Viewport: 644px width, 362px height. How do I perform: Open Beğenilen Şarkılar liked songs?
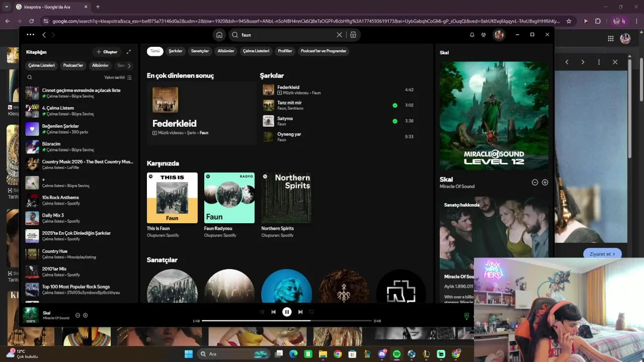pos(79,129)
